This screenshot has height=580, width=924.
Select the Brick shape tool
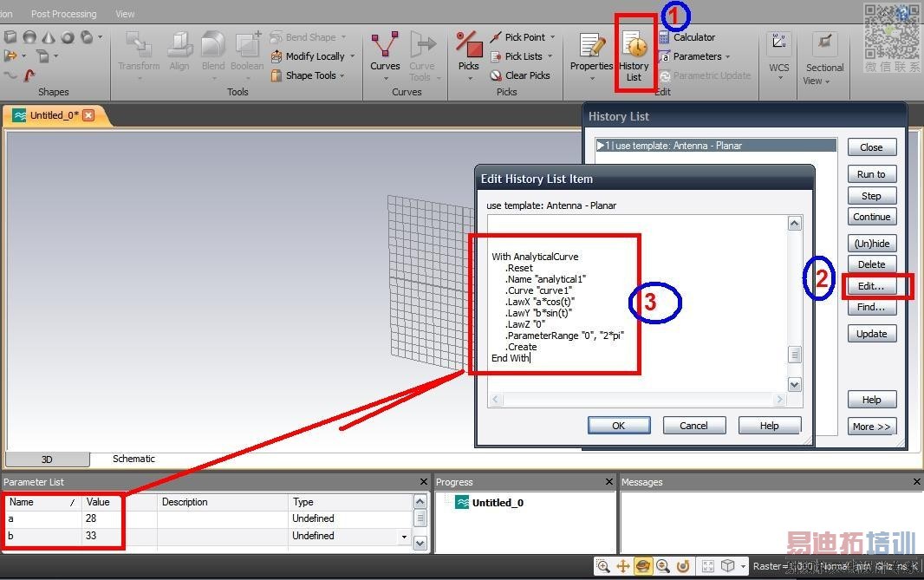tap(10, 37)
